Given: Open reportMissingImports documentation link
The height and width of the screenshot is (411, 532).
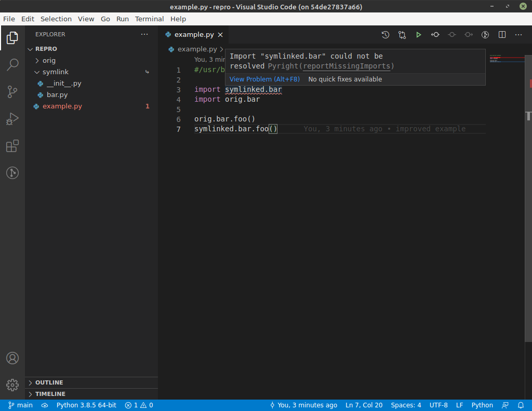Looking at the screenshot, I should click(347, 66).
